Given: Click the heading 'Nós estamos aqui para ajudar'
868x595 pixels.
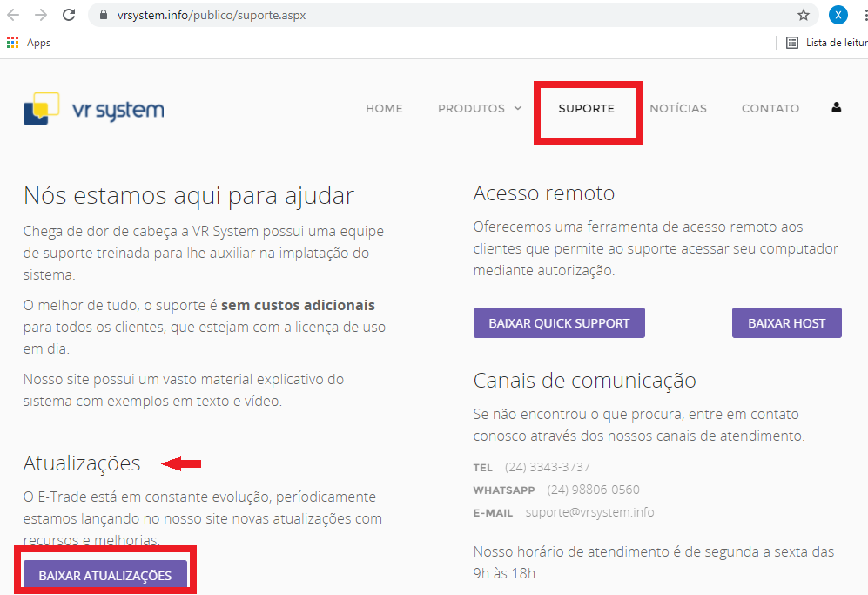Looking at the screenshot, I should (x=189, y=195).
